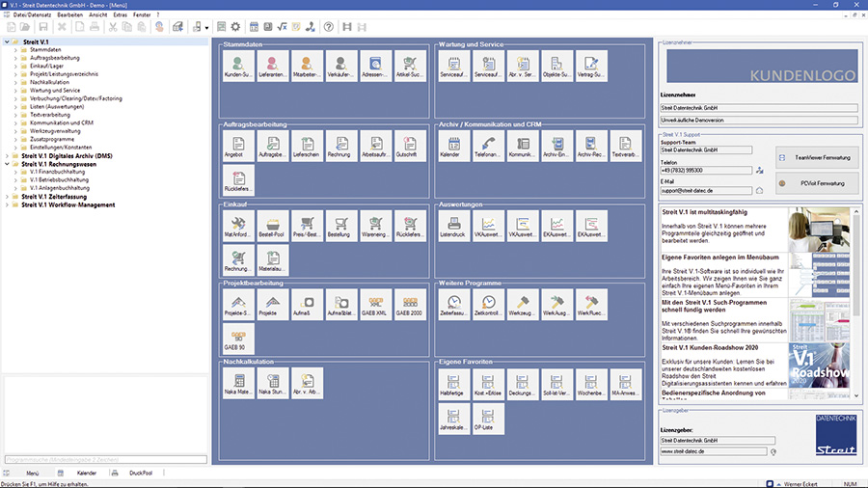Open the Fenster menu
The height and width of the screenshot is (488, 868).
click(142, 14)
